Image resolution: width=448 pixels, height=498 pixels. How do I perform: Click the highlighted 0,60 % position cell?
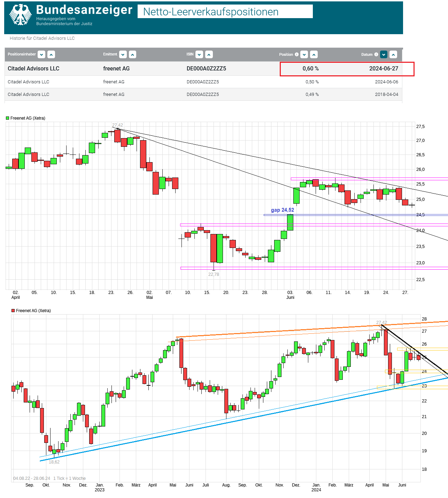pos(310,69)
